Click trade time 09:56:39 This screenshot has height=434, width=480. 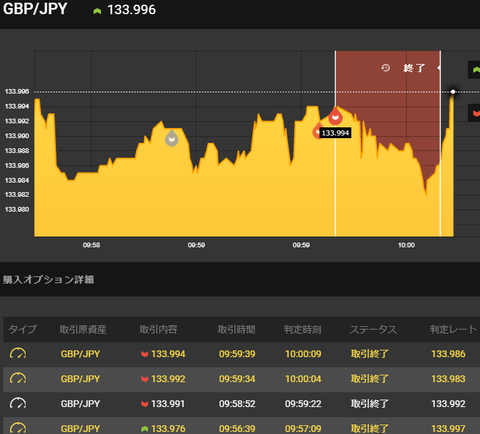pos(237,428)
